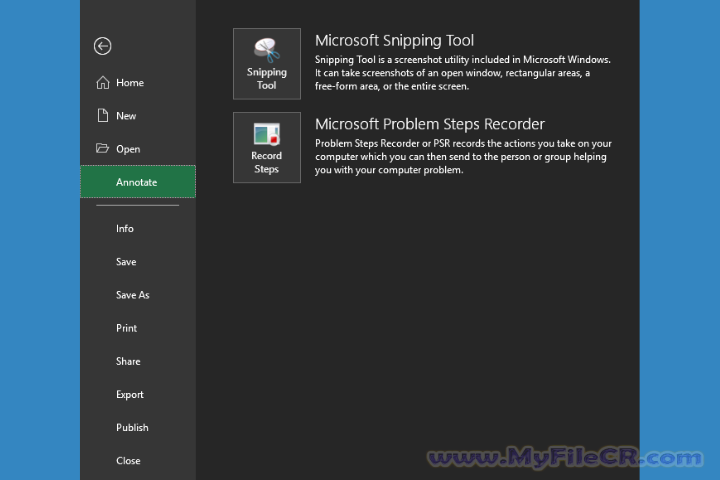Open the Print page

pyautogui.click(x=126, y=328)
